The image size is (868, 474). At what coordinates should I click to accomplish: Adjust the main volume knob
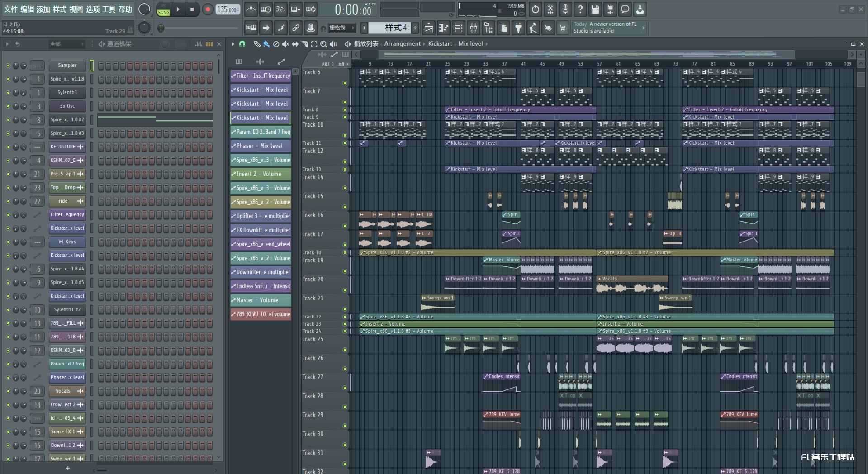[x=144, y=9]
